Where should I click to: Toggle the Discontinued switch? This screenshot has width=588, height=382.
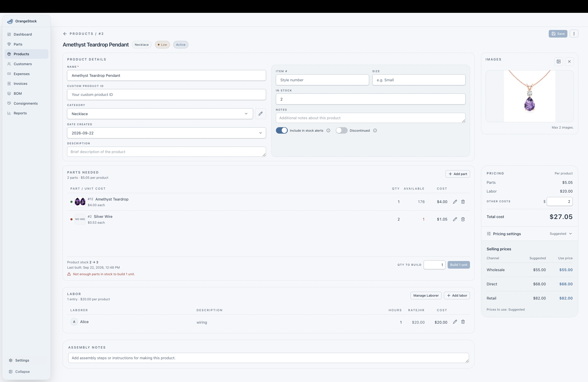click(x=341, y=131)
